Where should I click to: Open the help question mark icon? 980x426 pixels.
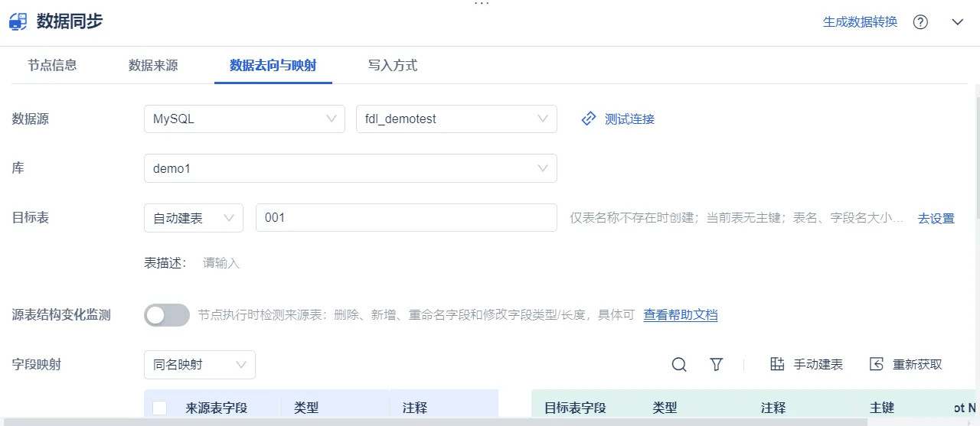coord(920,21)
